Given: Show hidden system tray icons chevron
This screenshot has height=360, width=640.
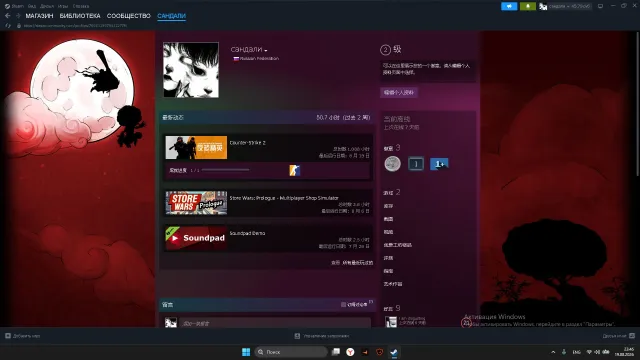Looking at the screenshot, I should [553, 352].
